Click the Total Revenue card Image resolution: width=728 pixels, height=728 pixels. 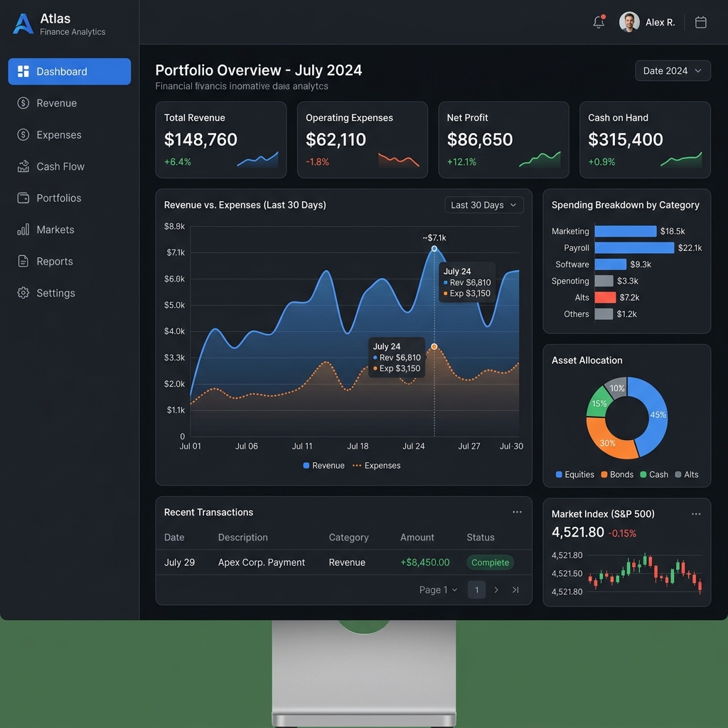pos(221,140)
